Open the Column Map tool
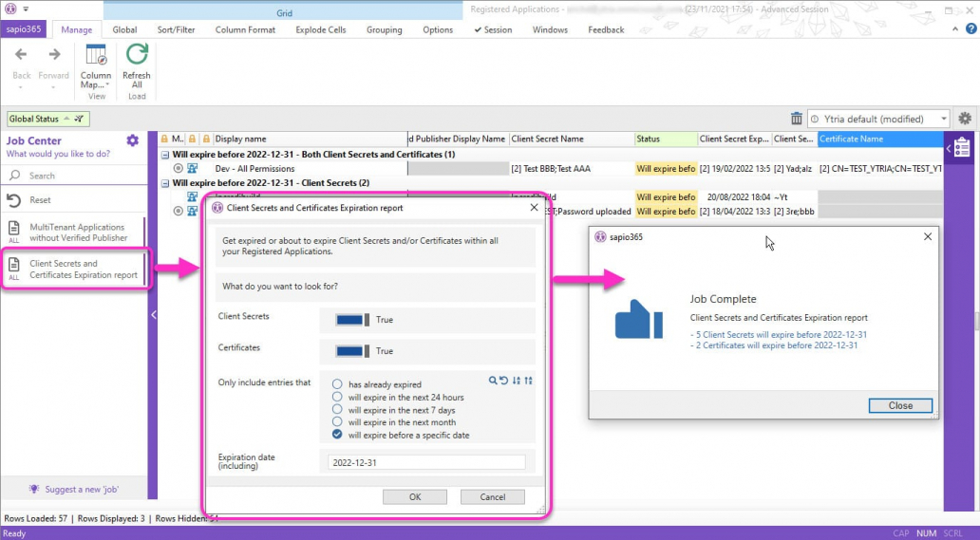980x540 pixels. pos(96,66)
